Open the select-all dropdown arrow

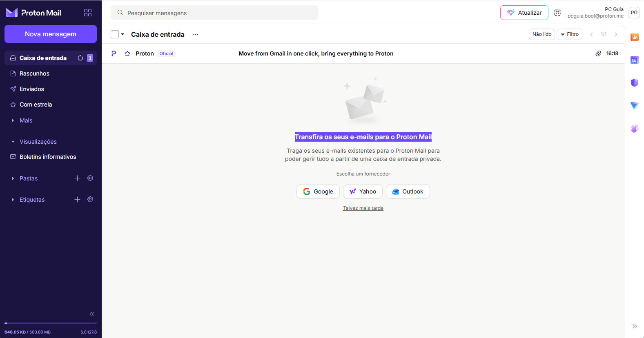[x=123, y=34]
